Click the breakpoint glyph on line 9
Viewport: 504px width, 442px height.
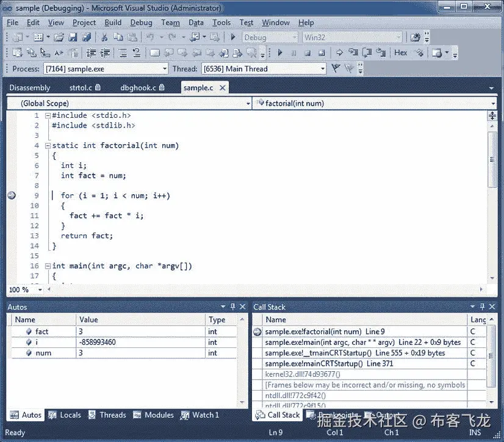[12, 195]
